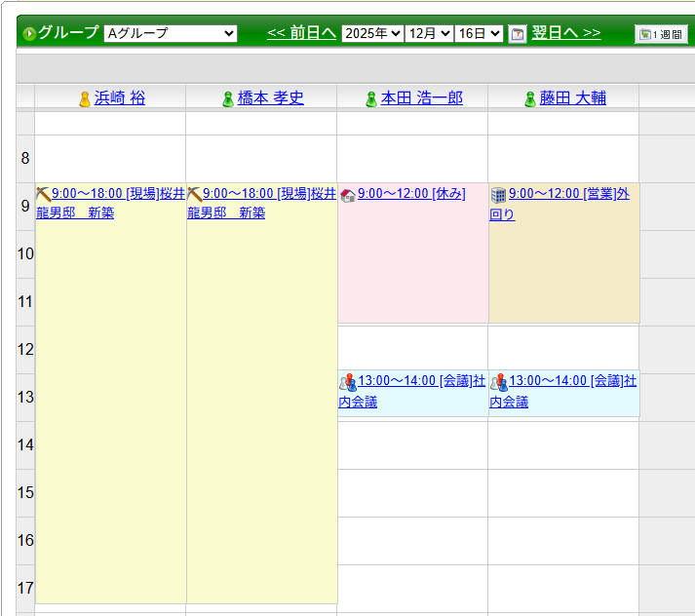Switch to the 1週間 week view

(661, 34)
